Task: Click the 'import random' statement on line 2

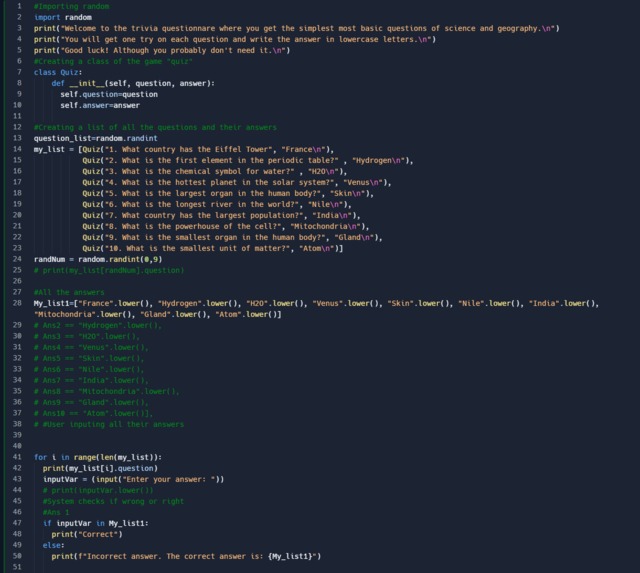Action: coord(62,18)
